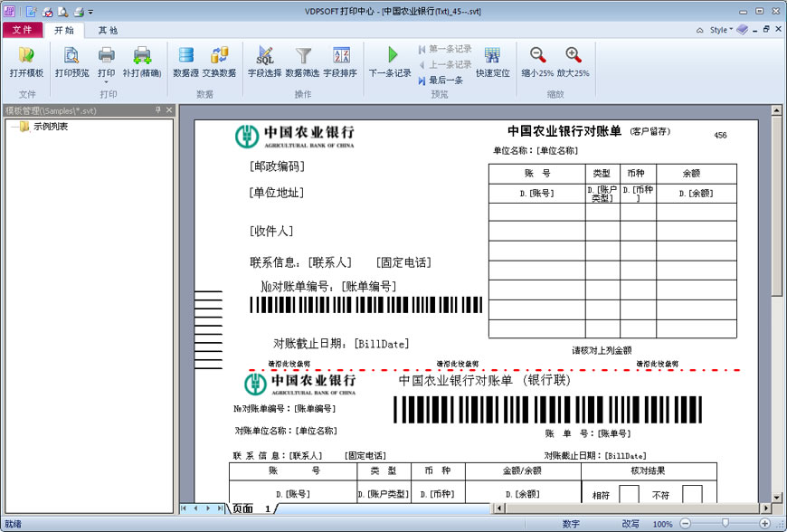The width and height of the screenshot is (787, 532).
Task: Go to previous page with sheet navigation arrow
Action: pos(195,508)
